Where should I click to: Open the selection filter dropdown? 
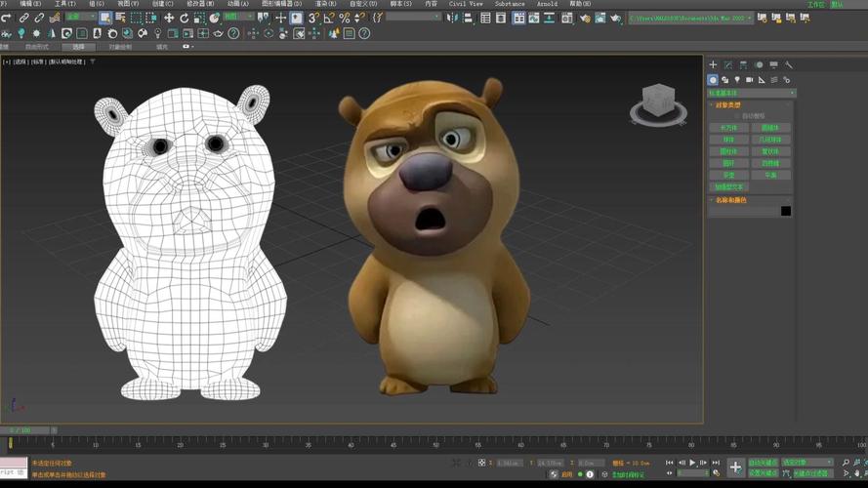[x=80, y=18]
